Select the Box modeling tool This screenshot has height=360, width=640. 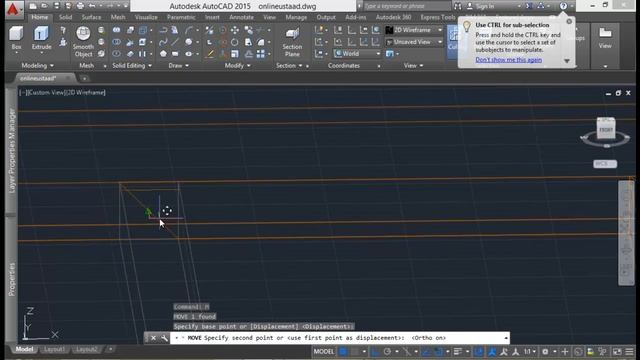[16, 38]
